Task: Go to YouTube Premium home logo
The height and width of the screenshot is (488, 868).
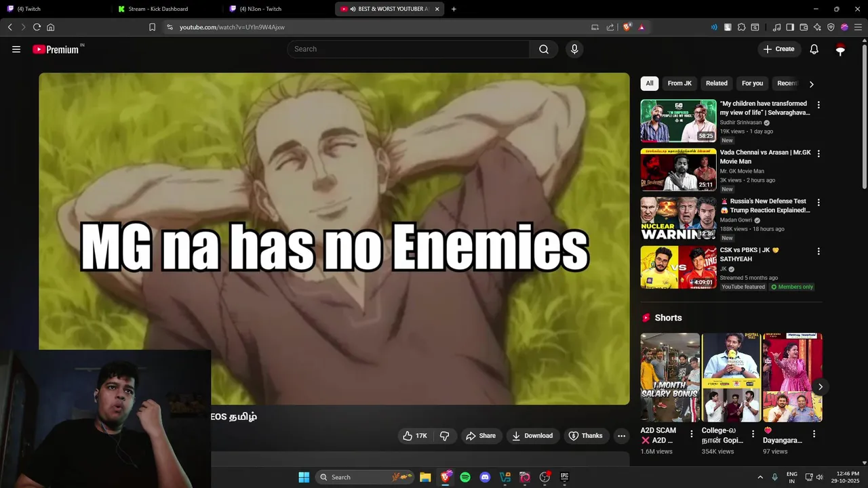Action: click(x=56, y=49)
